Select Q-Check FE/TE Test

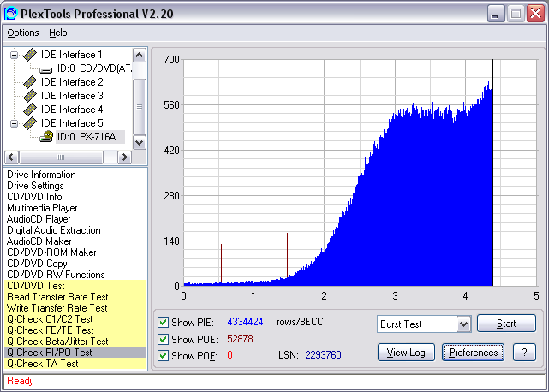pyautogui.click(x=75, y=330)
